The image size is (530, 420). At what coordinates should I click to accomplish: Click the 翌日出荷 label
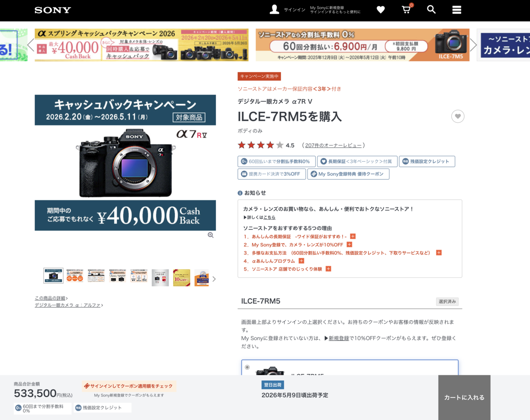pos(273,385)
